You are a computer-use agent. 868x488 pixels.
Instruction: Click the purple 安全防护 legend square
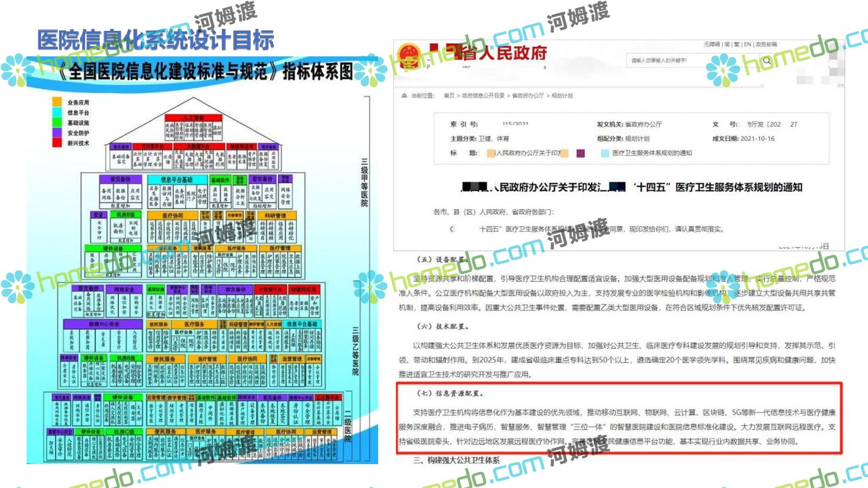57,133
